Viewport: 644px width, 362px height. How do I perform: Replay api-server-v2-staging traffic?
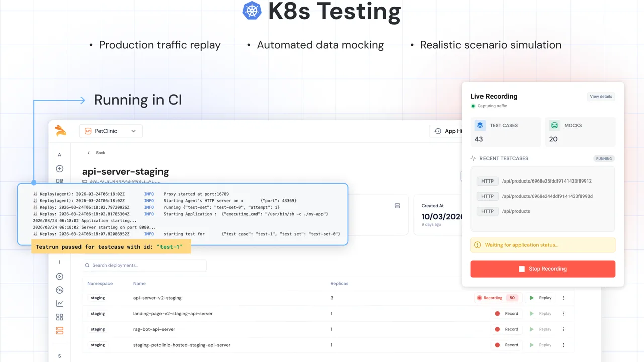click(541, 298)
